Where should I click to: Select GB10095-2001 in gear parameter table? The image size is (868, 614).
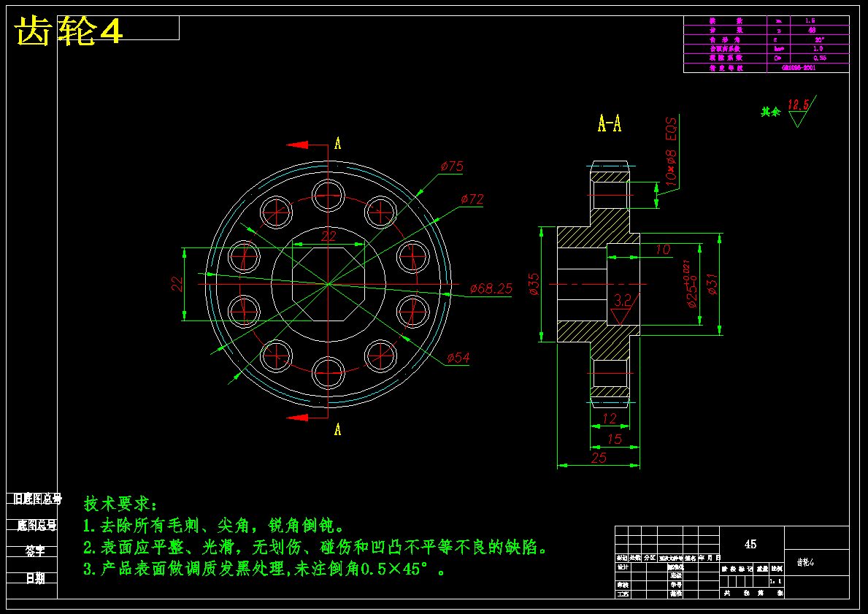[x=798, y=68]
